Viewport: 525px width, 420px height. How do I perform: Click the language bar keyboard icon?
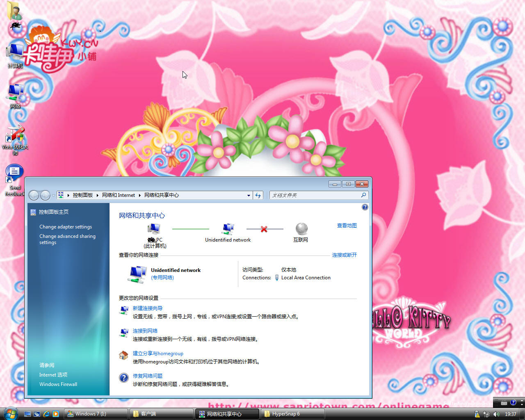(504, 403)
